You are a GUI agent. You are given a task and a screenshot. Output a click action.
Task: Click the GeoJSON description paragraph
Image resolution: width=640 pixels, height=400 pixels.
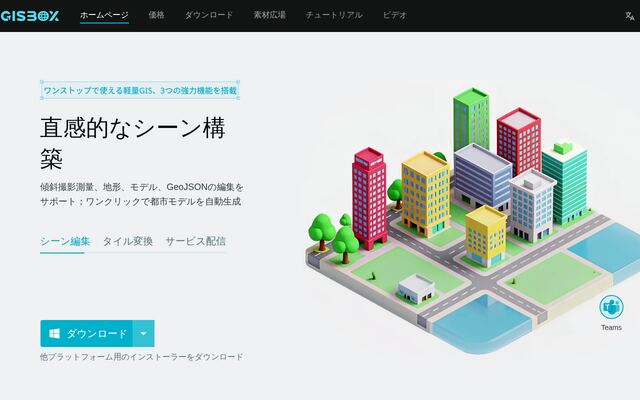142,194
